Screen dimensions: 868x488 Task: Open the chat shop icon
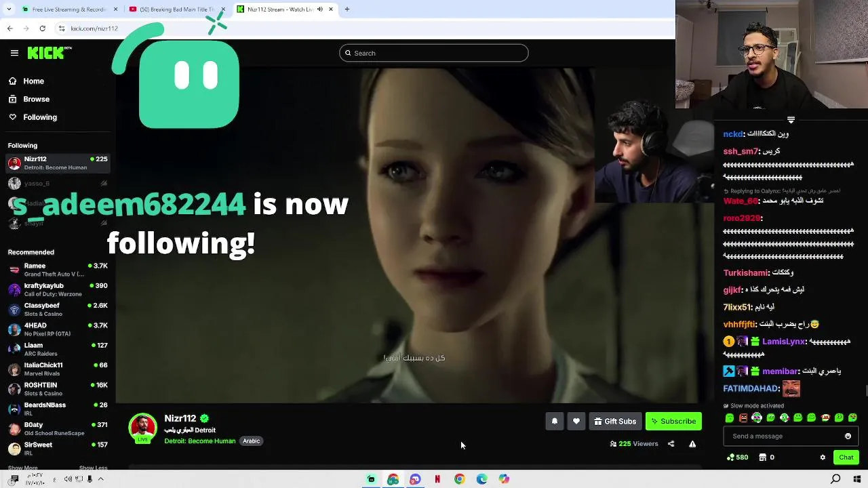[762, 457]
